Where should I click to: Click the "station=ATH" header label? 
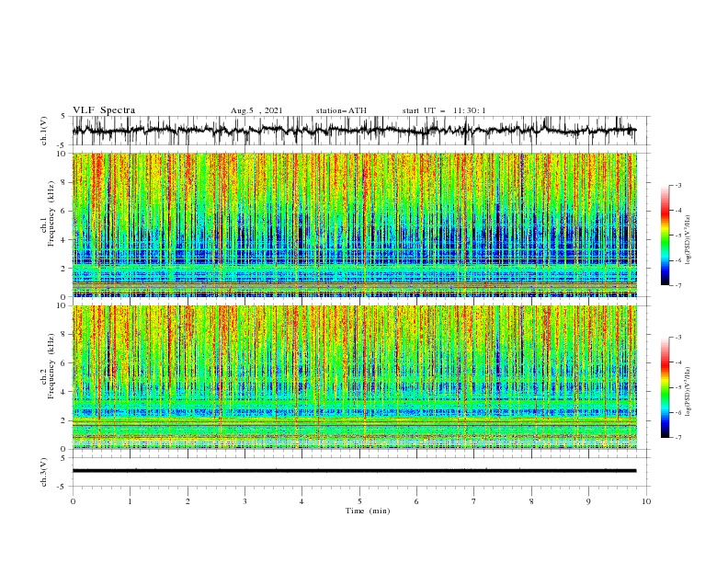[341, 110]
